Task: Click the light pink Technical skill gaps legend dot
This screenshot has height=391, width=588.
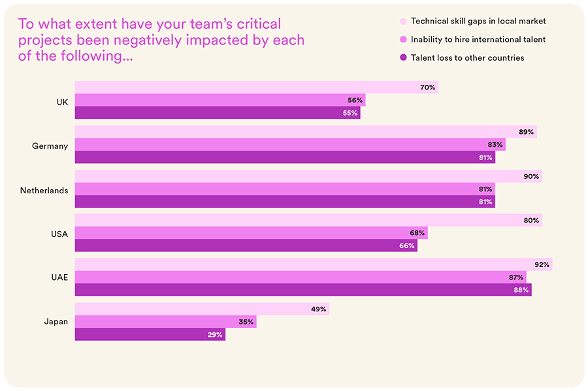Action: (402, 22)
